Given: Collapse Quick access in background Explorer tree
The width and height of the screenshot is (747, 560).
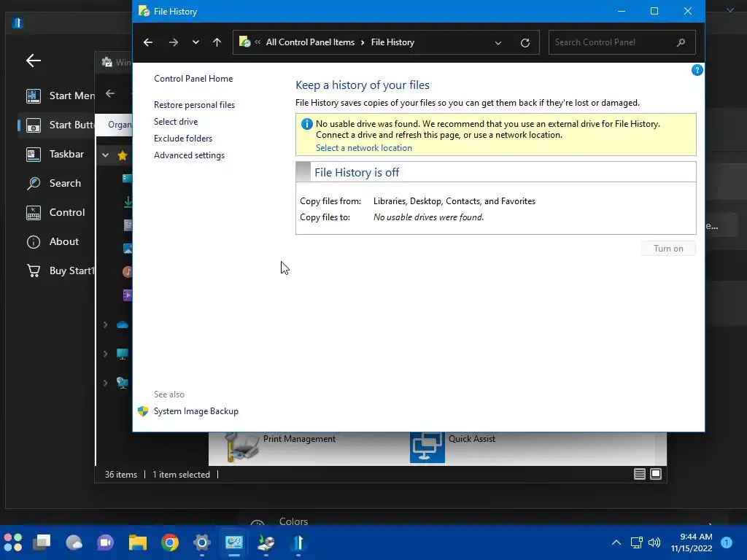Looking at the screenshot, I should point(105,155).
